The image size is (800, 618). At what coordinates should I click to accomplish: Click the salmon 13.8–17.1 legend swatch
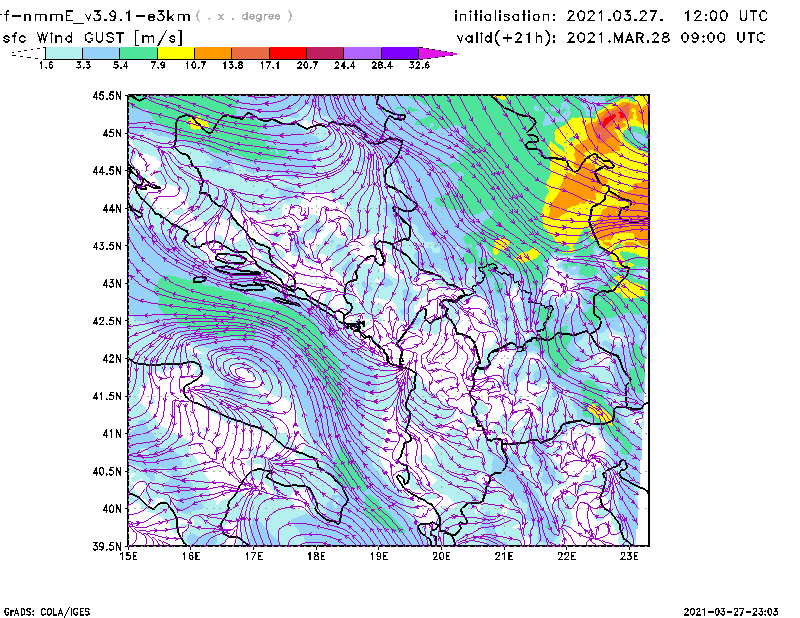[x=251, y=53]
